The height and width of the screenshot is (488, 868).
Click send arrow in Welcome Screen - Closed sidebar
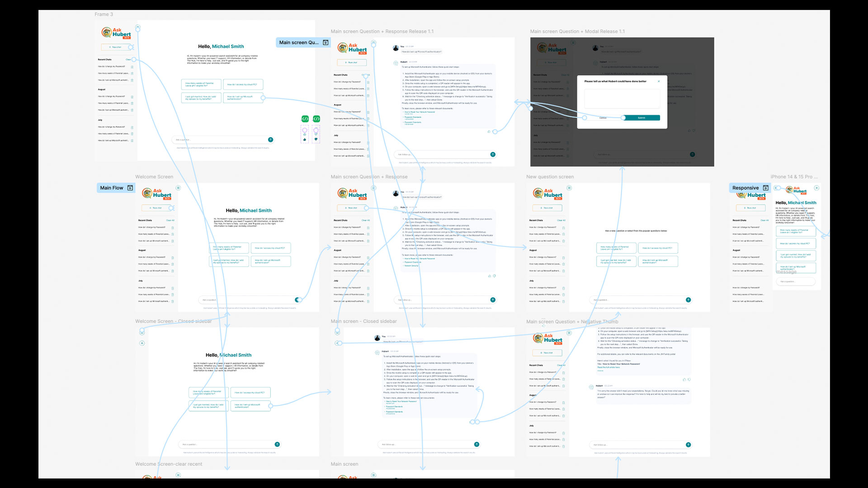click(277, 445)
